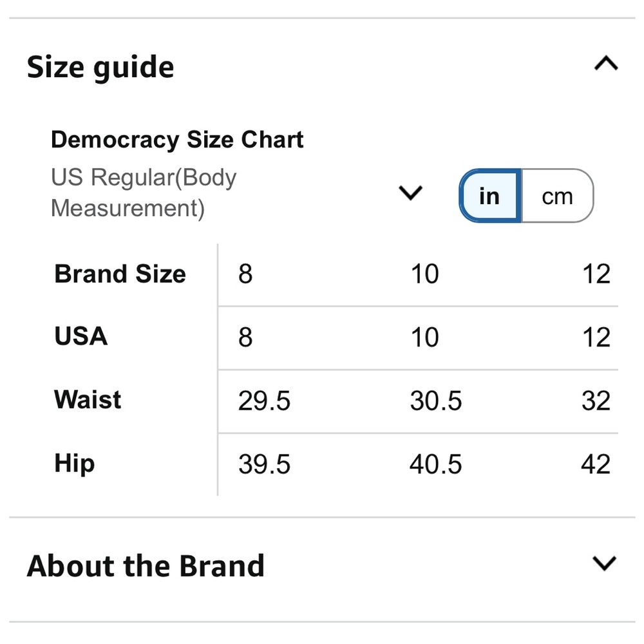Click the Democracy Size Chart title

point(177,140)
